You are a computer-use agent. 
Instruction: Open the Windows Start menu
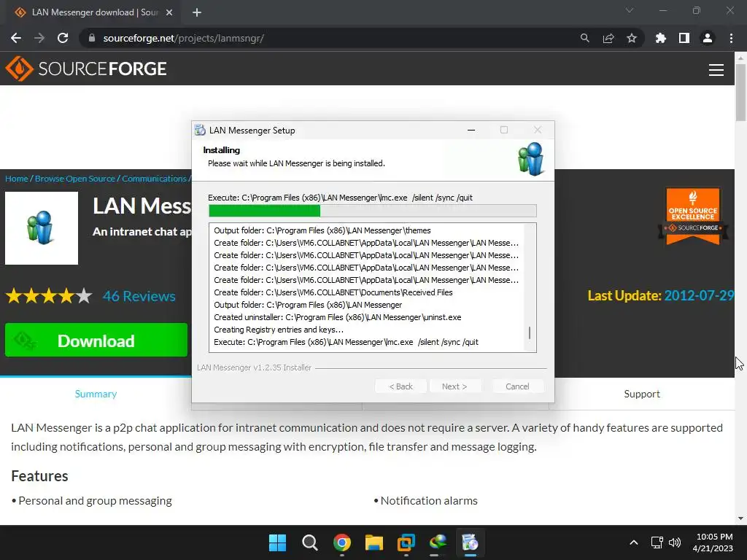tap(277, 542)
